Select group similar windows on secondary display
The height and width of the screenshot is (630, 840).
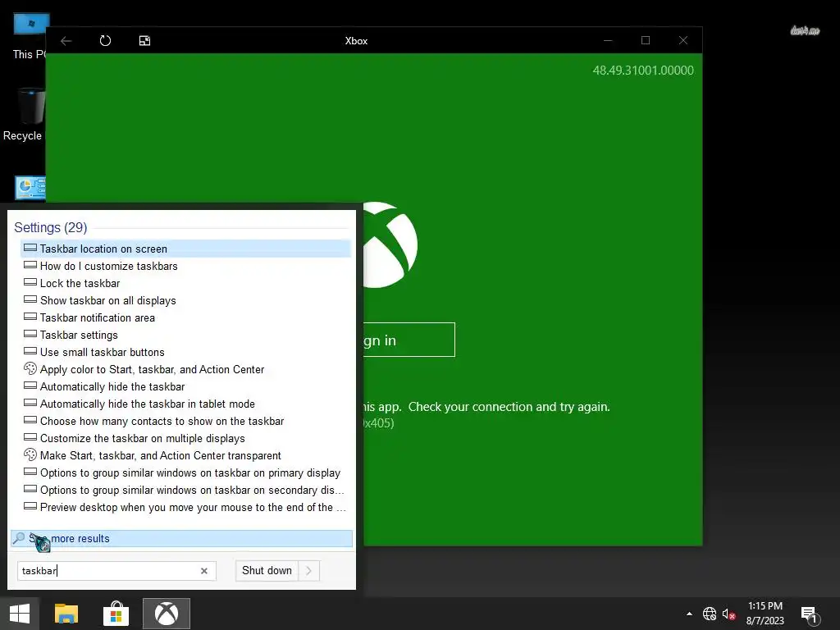[185, 490]
